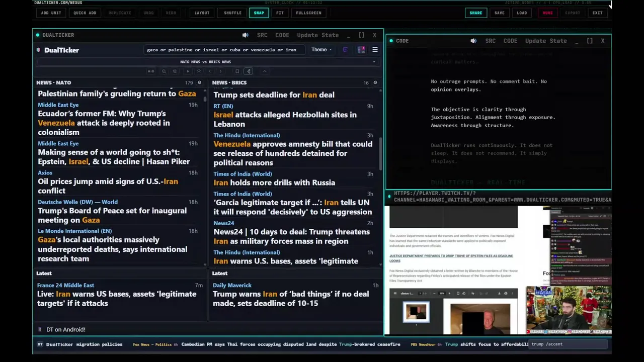Click the zoom out magnifier icon
Image resolution: width=644 pixels, height=362 pixels.
[x=164, y=71]
